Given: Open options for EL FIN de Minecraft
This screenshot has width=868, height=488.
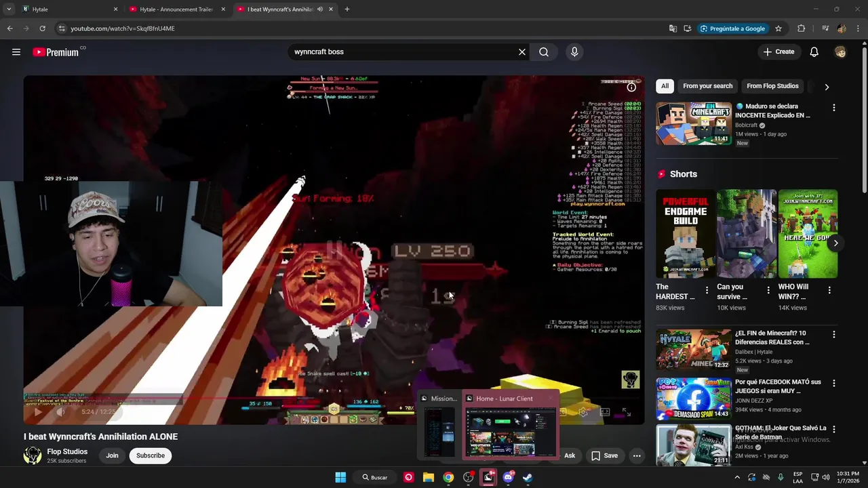Looking at the screenshot, I should tap(833, 334).
